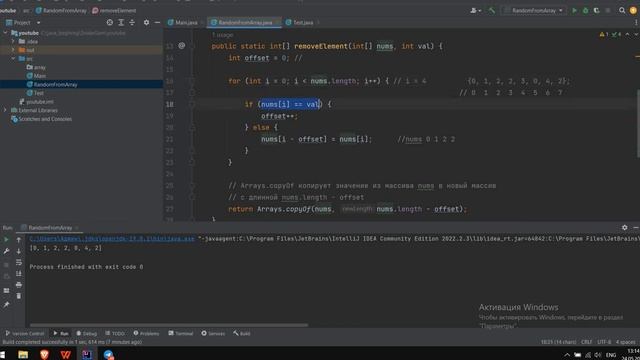Open Terminal tool window
640x360 pixels.
181,333
